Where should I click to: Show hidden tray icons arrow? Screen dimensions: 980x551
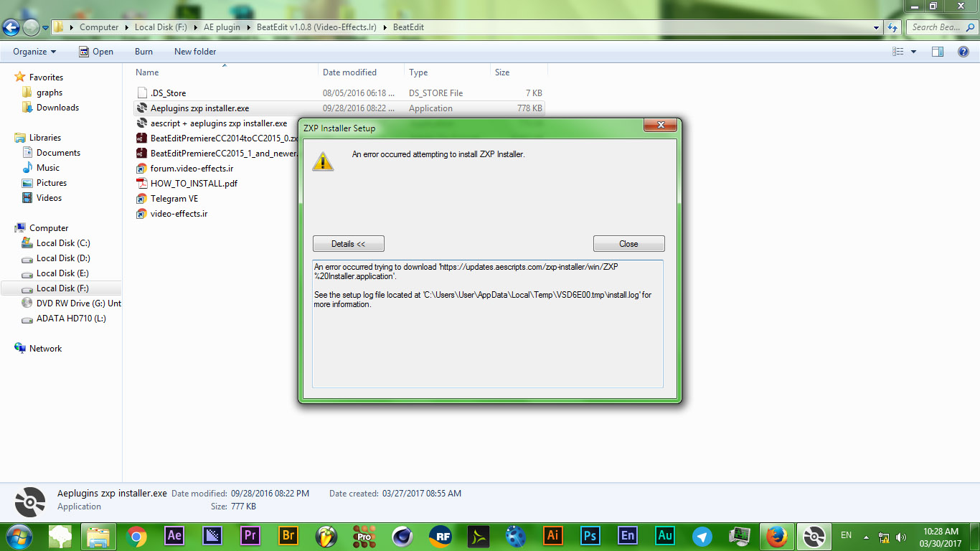(866, 537)
